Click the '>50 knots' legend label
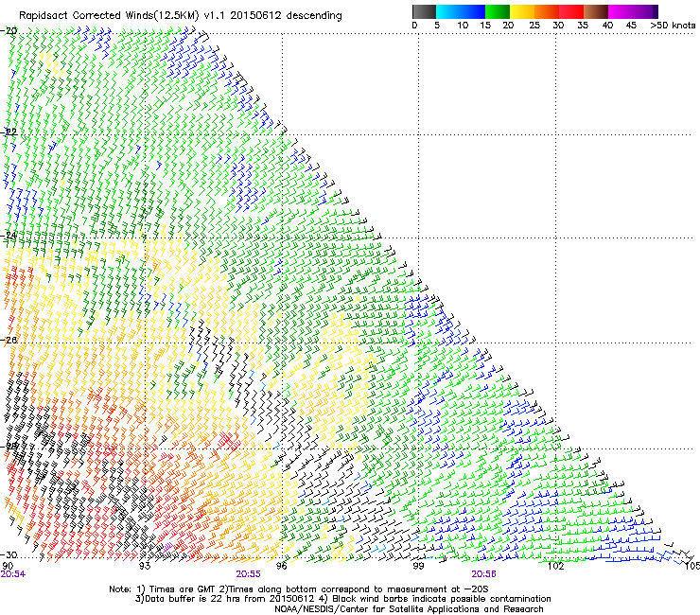Screen dimensions: 700x615 pyautogui.click(x=673, y=26)
